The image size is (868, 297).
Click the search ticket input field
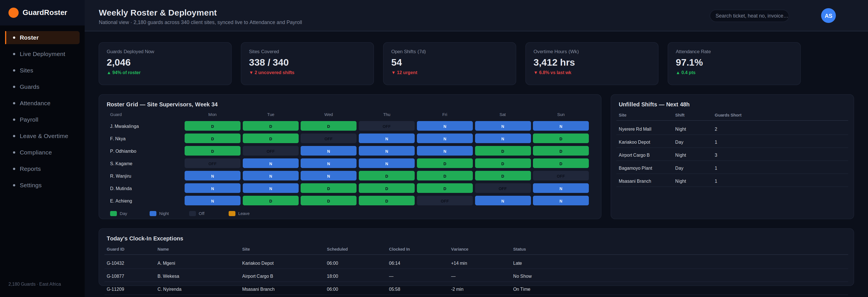[749, 16]
